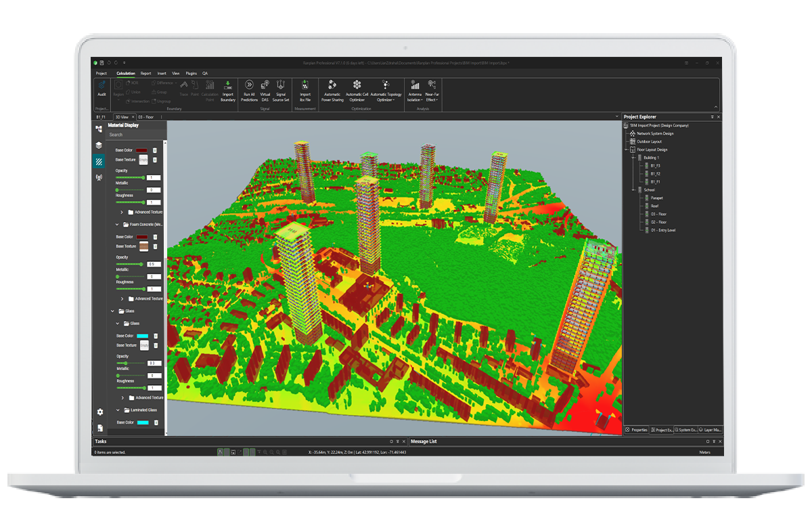
Task: Select the Roof item under School
Action: tap(654, 206)
